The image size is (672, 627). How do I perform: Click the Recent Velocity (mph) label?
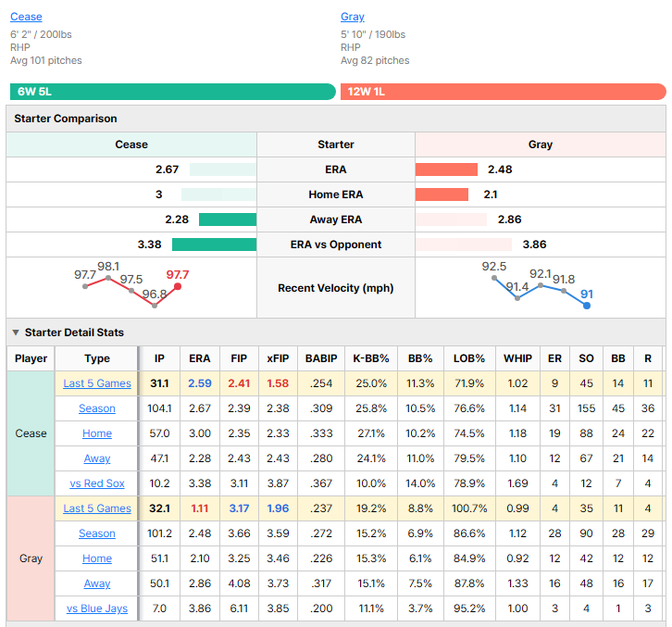336,288
